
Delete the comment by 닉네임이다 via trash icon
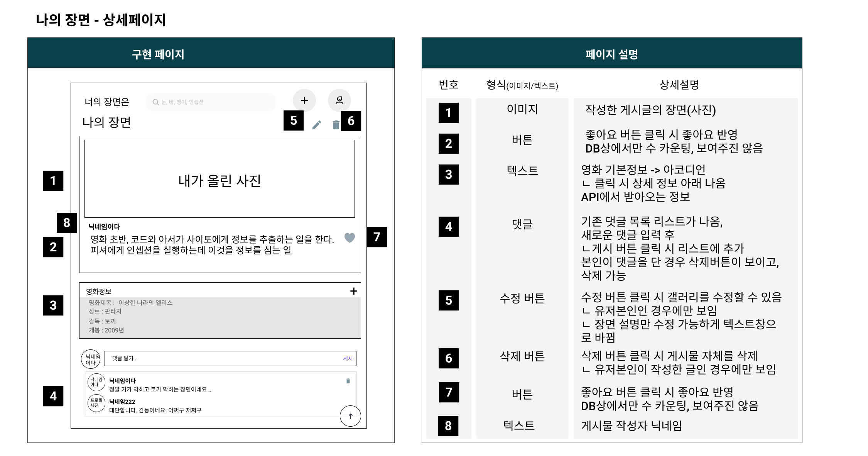[348, 380]
